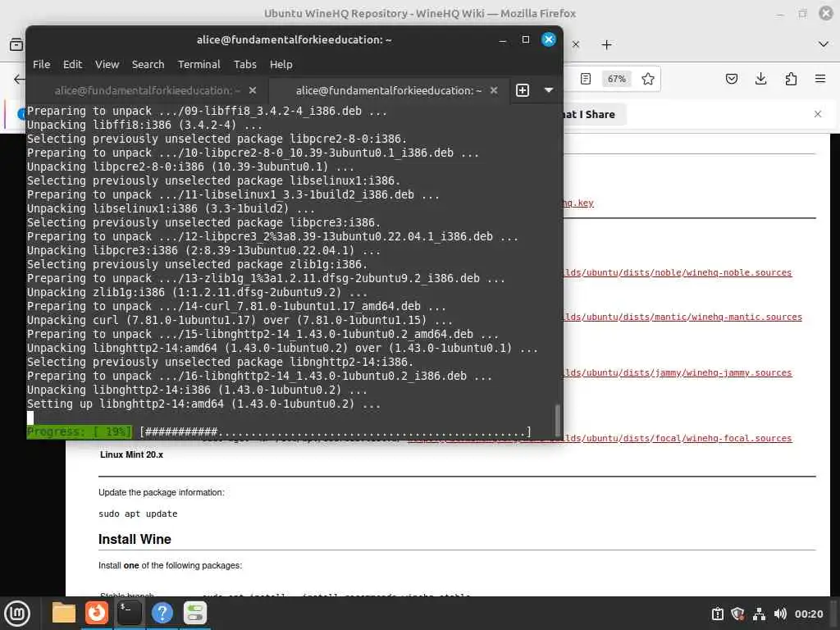Viewport: 840px width, 630px height.
Task: Open the security shield tray icon
Action: (737, 614)
